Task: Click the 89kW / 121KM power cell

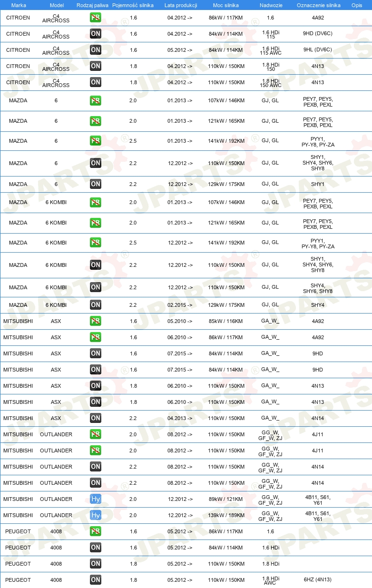Action: click(x=226, y=499)
